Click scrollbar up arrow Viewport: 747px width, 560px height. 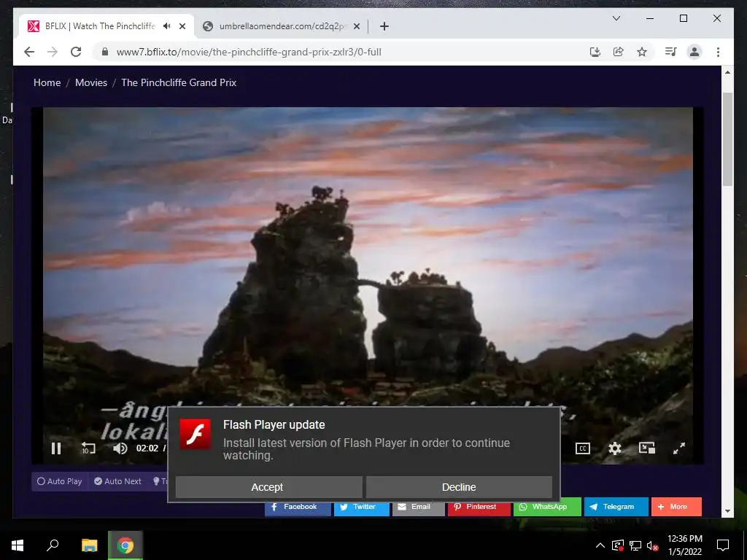point(727,72)
